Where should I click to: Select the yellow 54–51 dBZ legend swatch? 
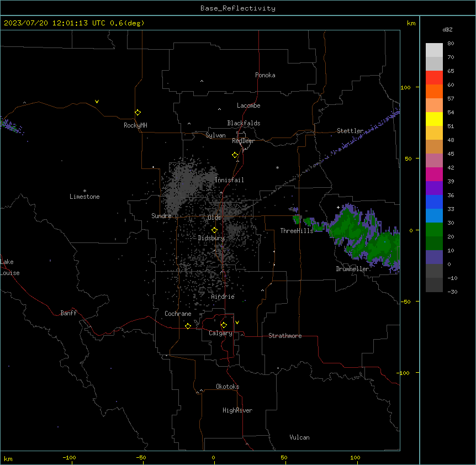click(x=434, y=119)
